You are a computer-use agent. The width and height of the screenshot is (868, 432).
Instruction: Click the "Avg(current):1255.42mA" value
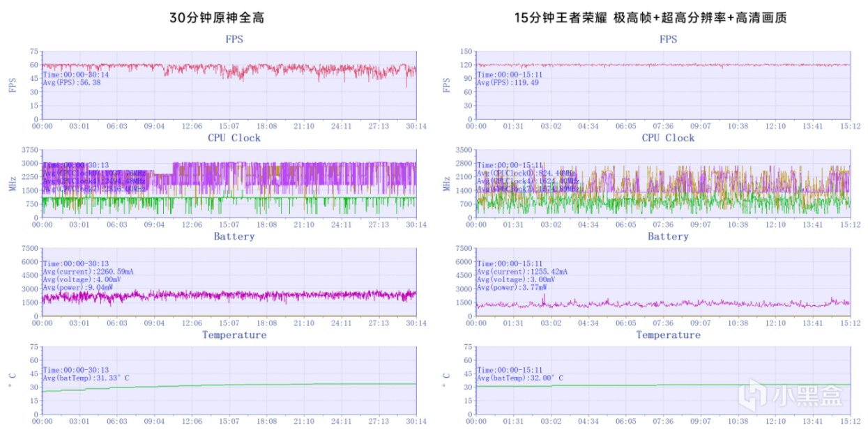coord(524,272)
